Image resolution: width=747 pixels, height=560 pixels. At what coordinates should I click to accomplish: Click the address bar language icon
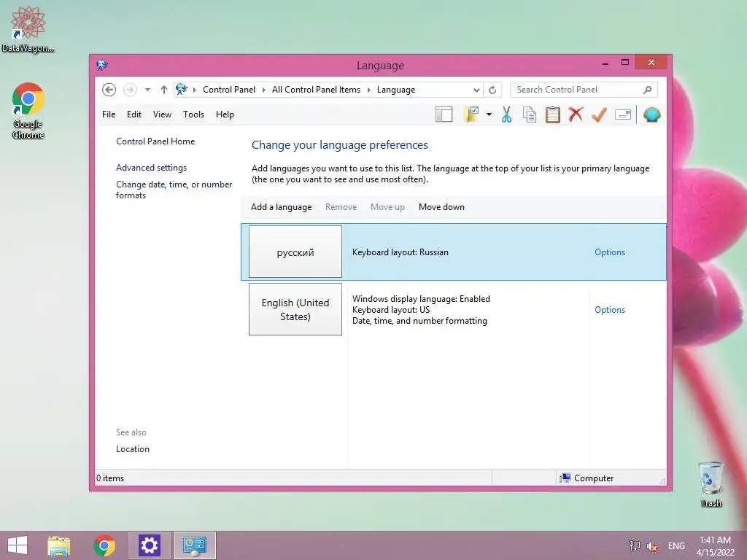(x=182, y=89)
